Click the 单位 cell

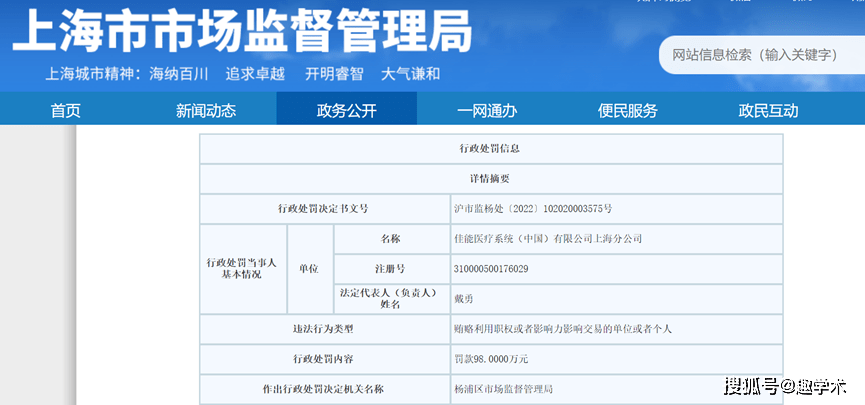(309, 269)
